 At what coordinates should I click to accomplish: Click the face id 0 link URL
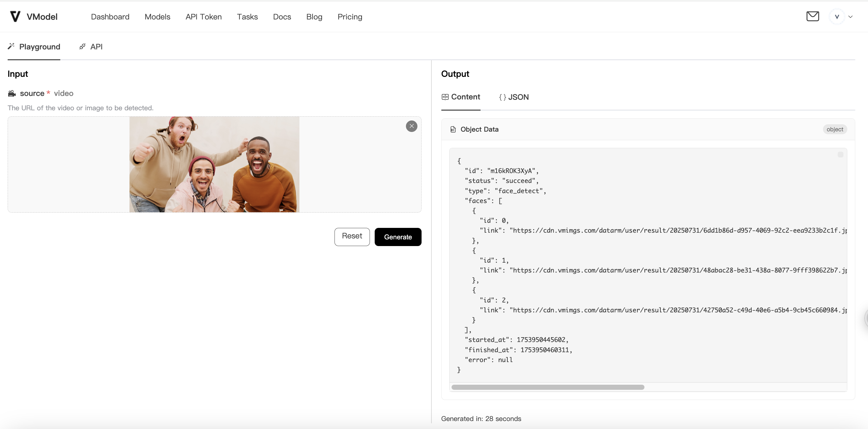click(678, 230)
